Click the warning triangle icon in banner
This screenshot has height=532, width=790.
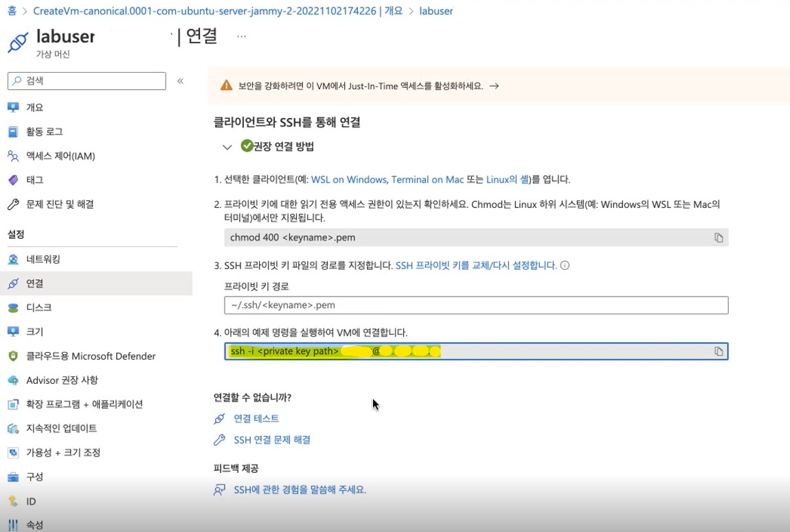[227, 86]
